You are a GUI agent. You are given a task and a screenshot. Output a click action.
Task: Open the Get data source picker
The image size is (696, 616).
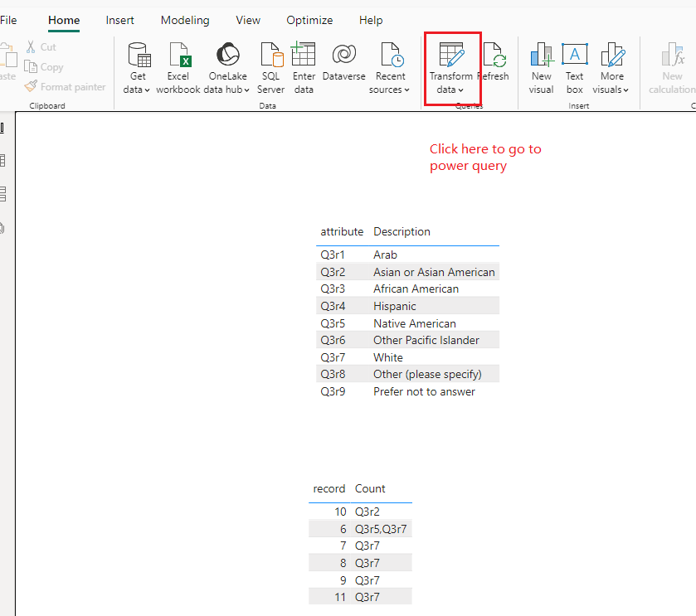tap(137, 68)
